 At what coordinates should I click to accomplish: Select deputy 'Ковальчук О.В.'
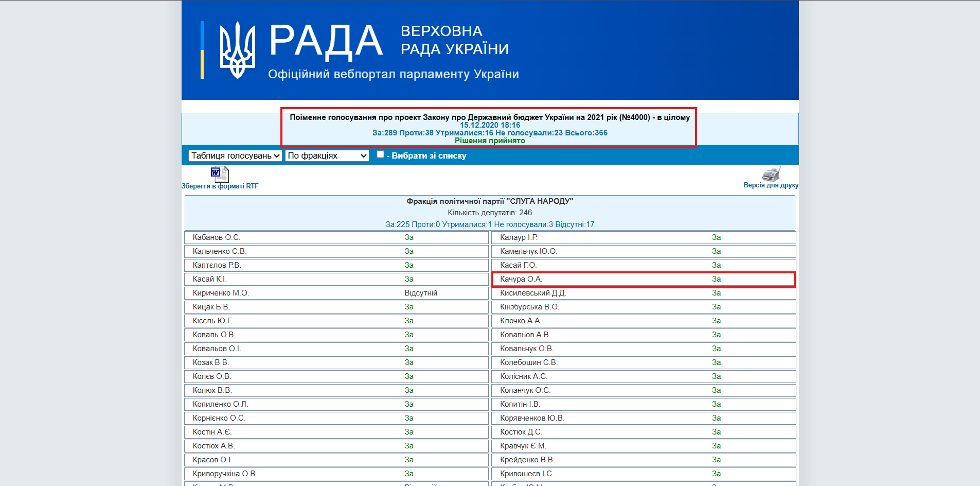pyautogui.click(x=527, y=349)
